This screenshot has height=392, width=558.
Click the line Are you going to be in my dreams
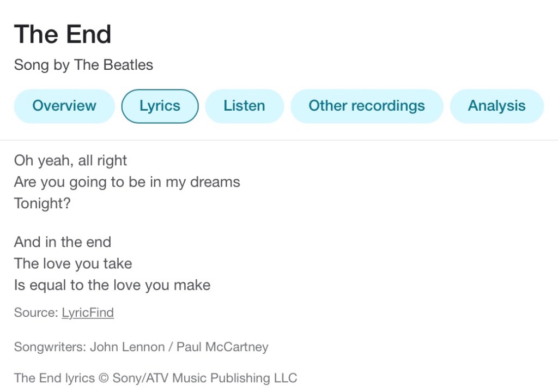(127, 182)
